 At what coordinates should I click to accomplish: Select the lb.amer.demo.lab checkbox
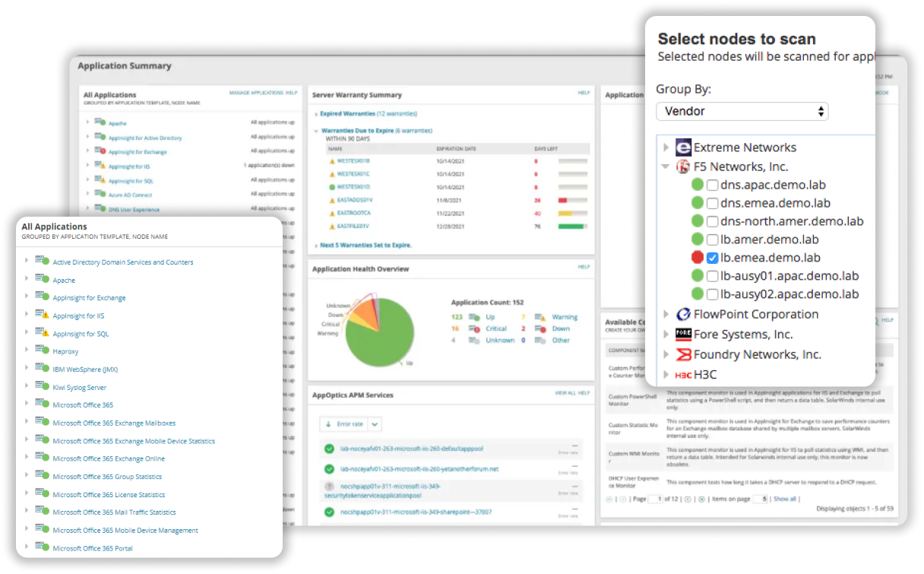click(x=713, y=239)
